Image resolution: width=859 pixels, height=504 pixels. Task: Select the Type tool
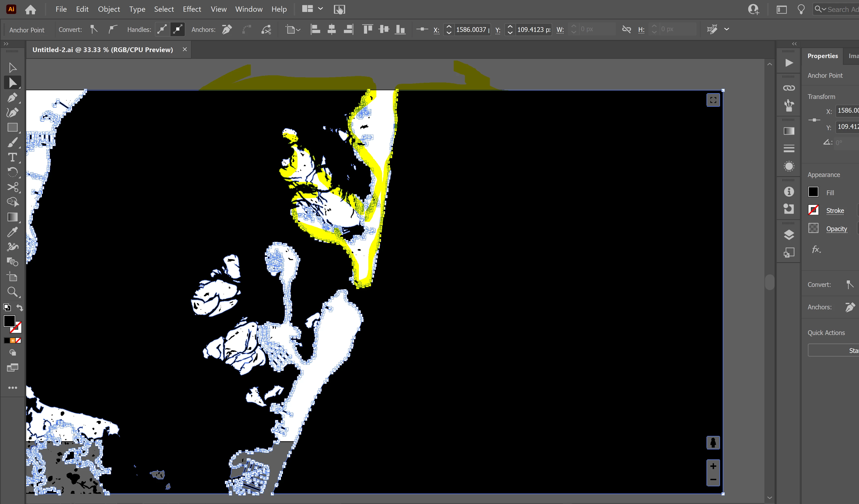tap(12, 157)
